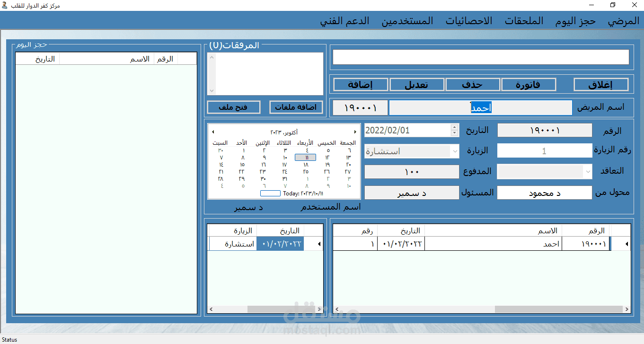Image resolution: width=644 pixels, height=344 pixels.
Task: Click the إغلاق (close) button
Action: [601, 85]
